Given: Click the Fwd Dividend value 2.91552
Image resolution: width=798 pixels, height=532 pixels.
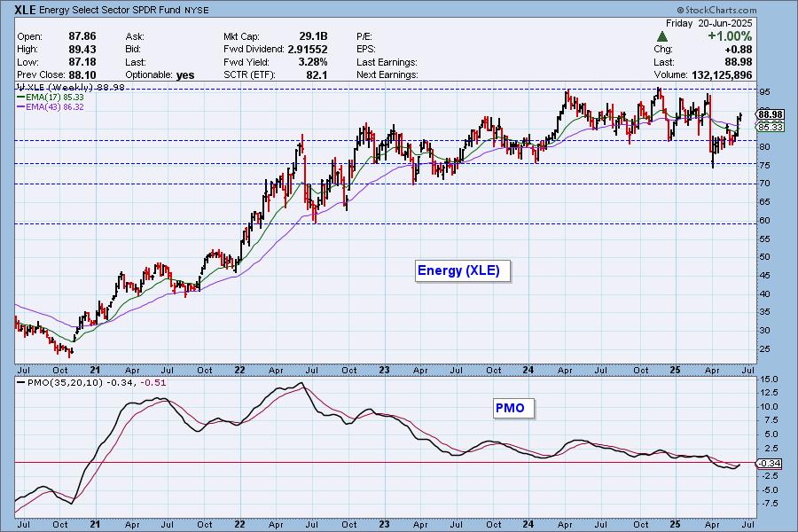Looking at the screenshot, I should [308, 50].
